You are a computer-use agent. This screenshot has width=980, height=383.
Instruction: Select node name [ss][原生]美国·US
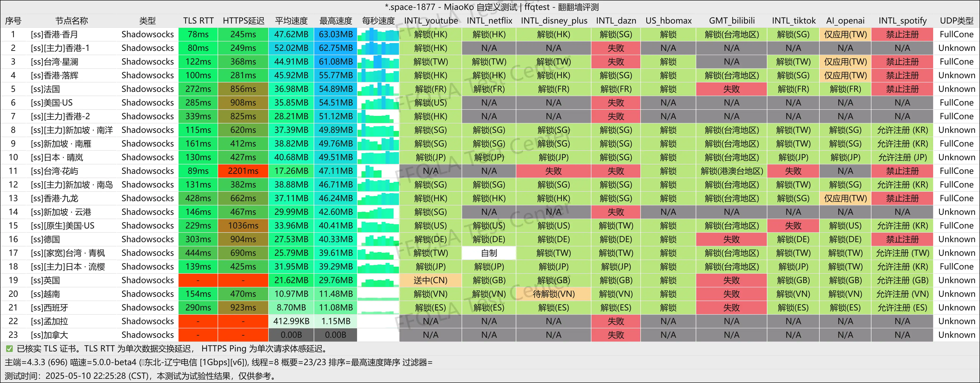62,226
